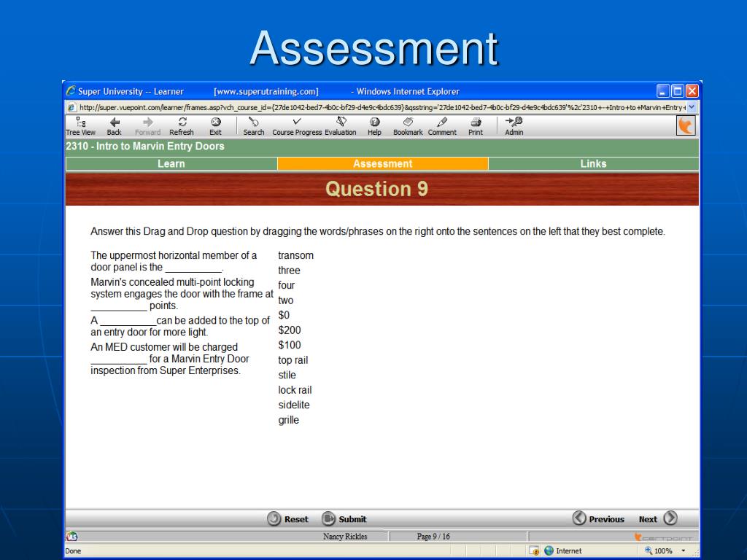The image size is (747, 560).
Task: Click the blank in the uppermost horizontal member sentence
Action: coord(193,268)
